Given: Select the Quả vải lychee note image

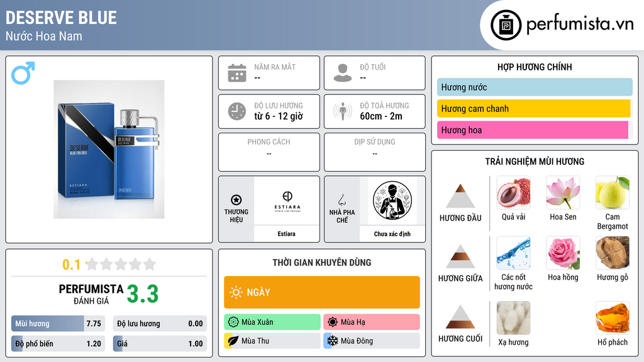Looking at the screenshot, I should point(513,192).
